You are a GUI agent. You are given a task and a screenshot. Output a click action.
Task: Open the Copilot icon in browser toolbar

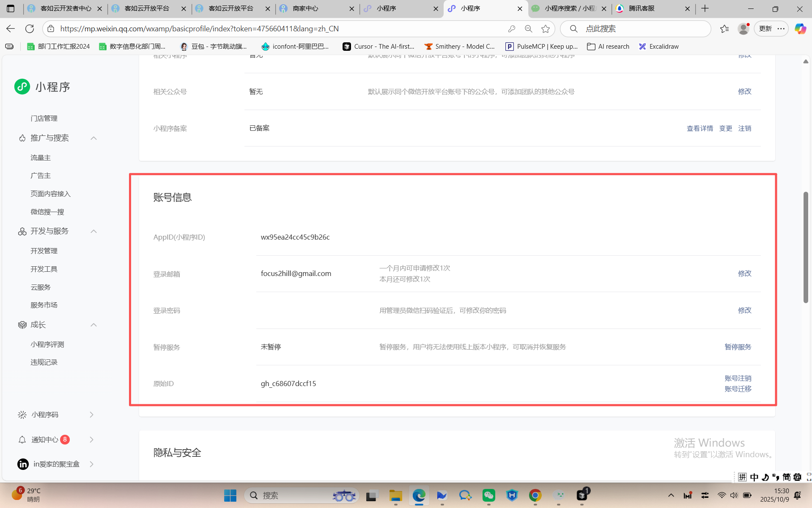[x=800, y=29]
